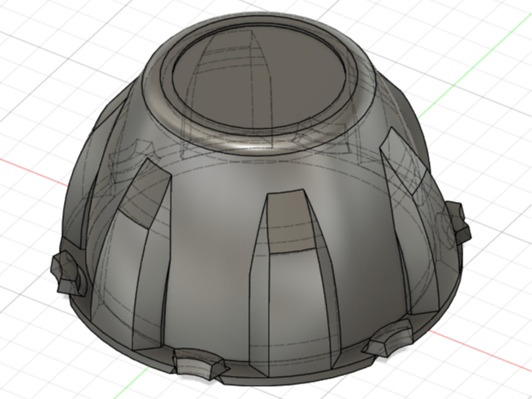The height and width of the screenshot is (399, 532).
Task: Select the smooth conical body face between the front slots
Action: click(x=210, y=251)
